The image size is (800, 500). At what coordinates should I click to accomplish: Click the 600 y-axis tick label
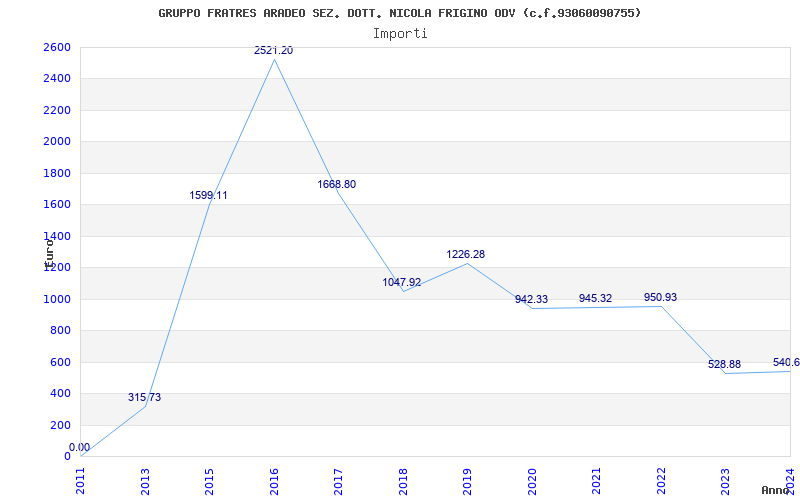(60, 362)
